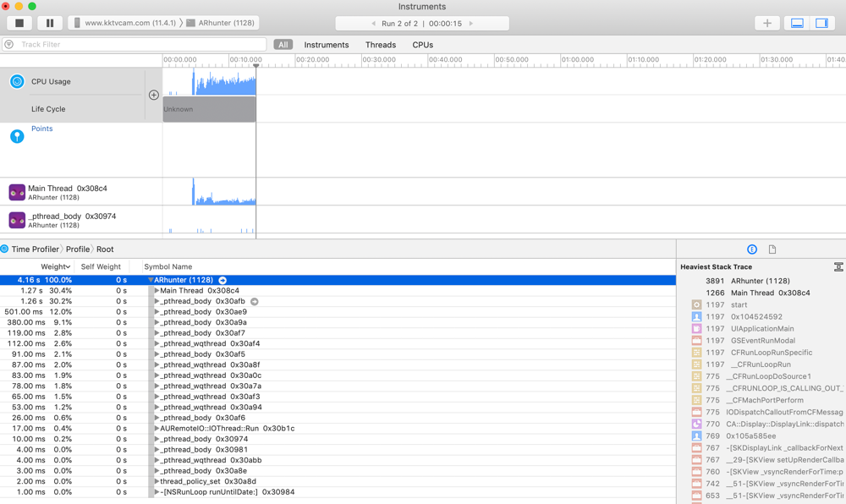
Task: Click the Track Filter input field
Action: coord(135,44)
